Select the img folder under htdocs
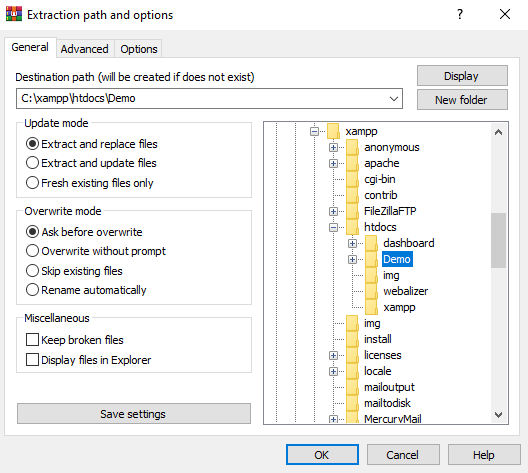The height and width of the screenshot is (473, 528). pos(391,275)
